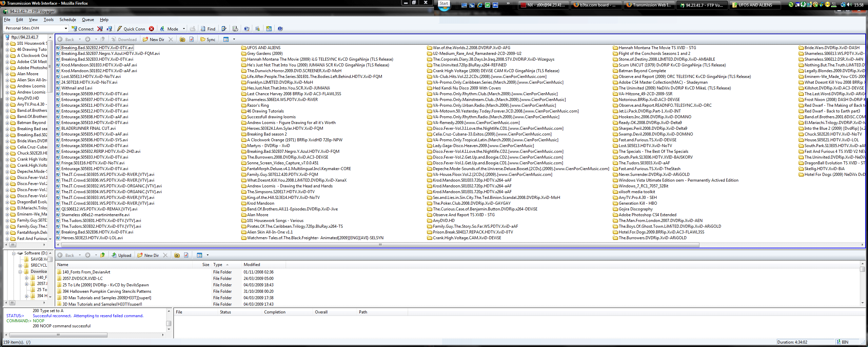Screen dimensions: 868x347
Task: Select Breaking.Bad.S02E02.HDTV.XviD-0TV.avi file
Action: pyautogui.click(x=97, y=48)
